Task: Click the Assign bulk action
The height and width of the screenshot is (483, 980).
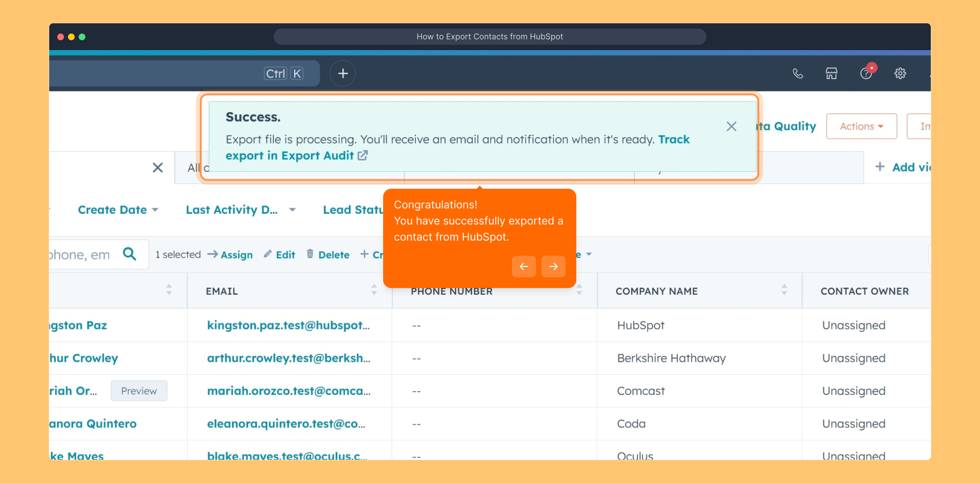Action: coord(230,255)
